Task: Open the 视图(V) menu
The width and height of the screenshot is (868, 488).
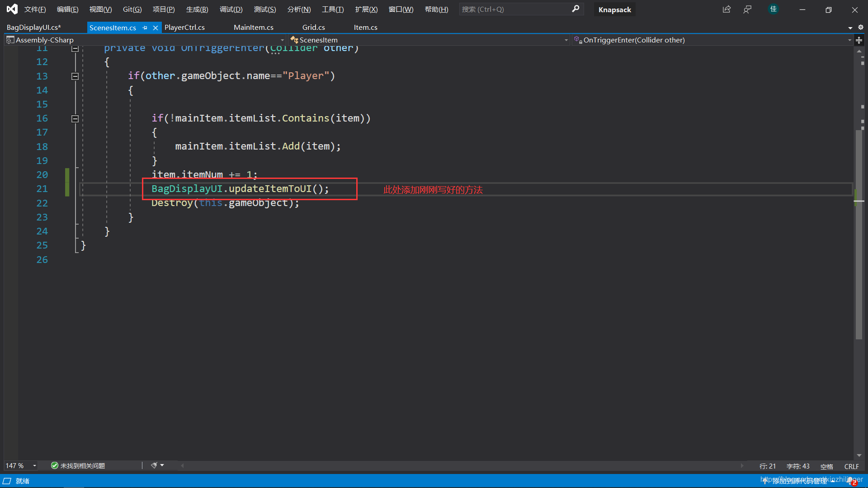Action: click(100, 9)
